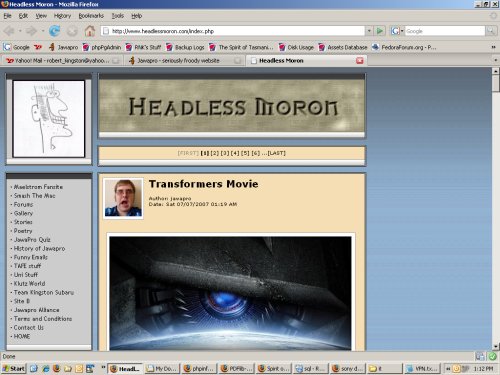Open the Bookmarks menu

point(91,16)
